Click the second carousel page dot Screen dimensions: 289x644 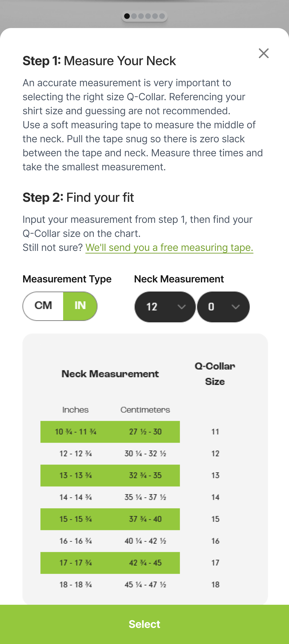click(134, 16)
